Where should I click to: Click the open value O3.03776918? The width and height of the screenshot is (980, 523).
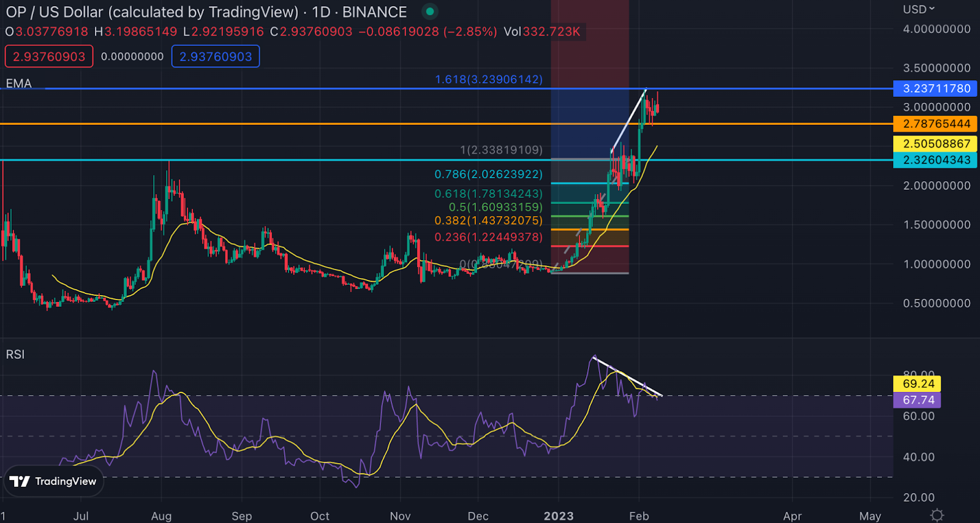point(47,31)
